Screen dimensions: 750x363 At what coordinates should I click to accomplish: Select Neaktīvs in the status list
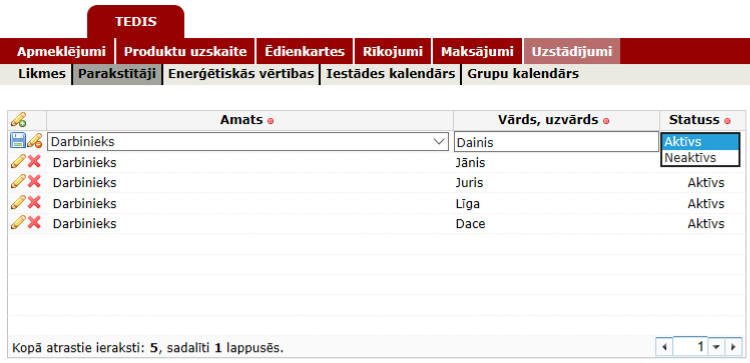(x=700, y=158)
